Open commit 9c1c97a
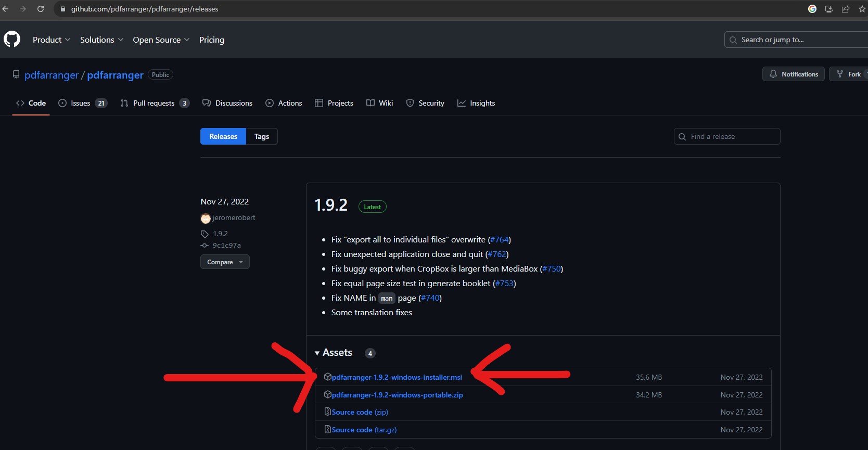This screenshot has width=868, height=450. [226, 245]
